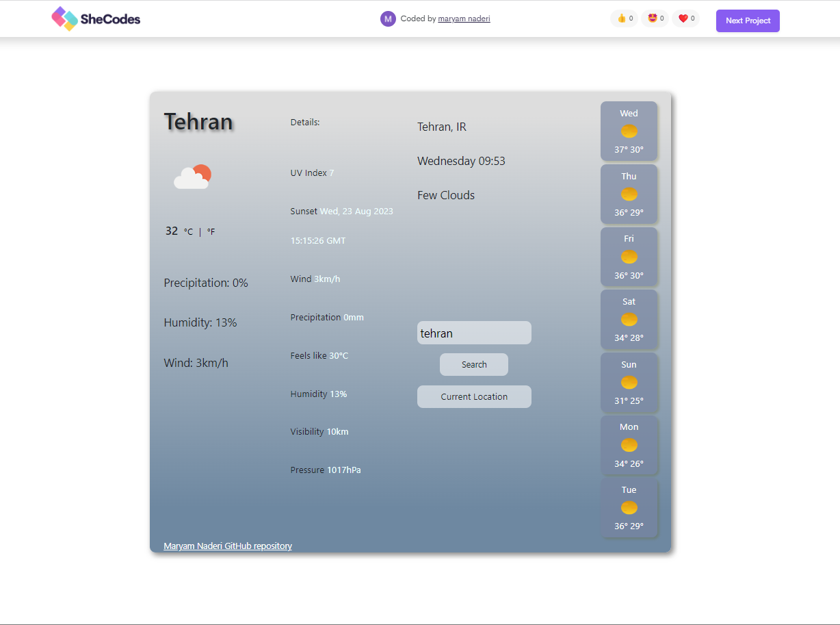Click the sun icon on Tuesday's forecast card

pyautogui.click(x=629, y=508)
